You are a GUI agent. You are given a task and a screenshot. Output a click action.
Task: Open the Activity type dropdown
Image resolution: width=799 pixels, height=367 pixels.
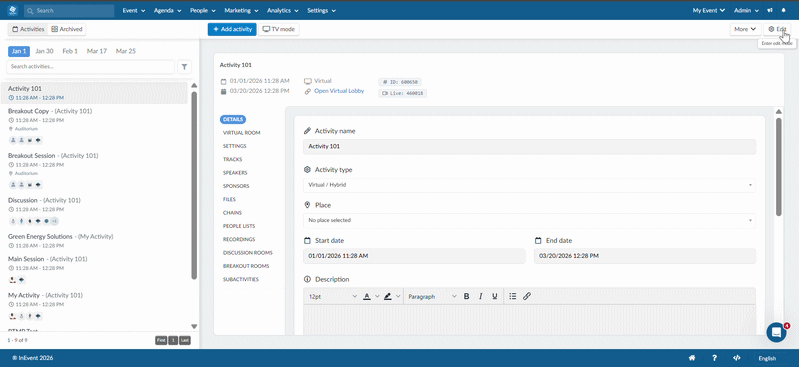coord(529,185)
